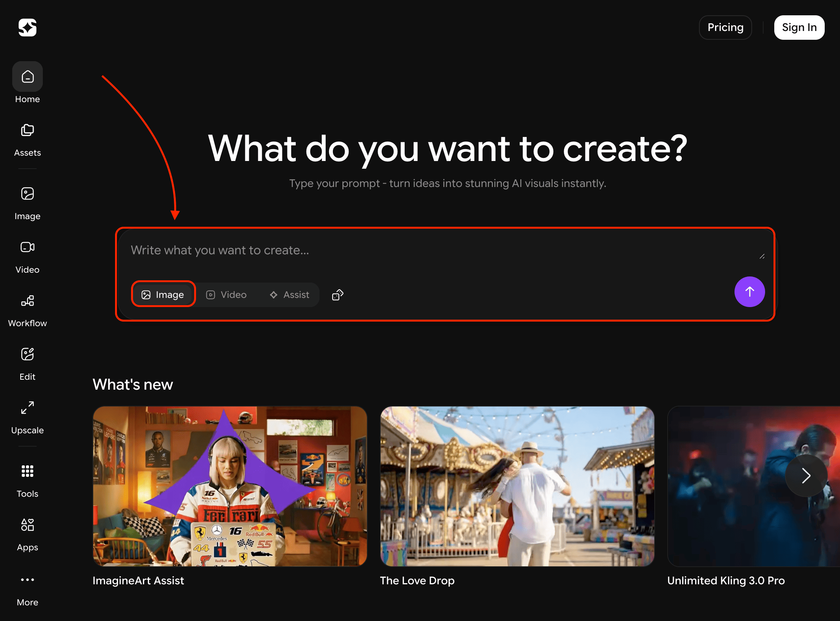Image resolution: width=840 pixels, height=621 pixels.
Task: Open the Tools grid icon
Action: [x=28, y=481]
